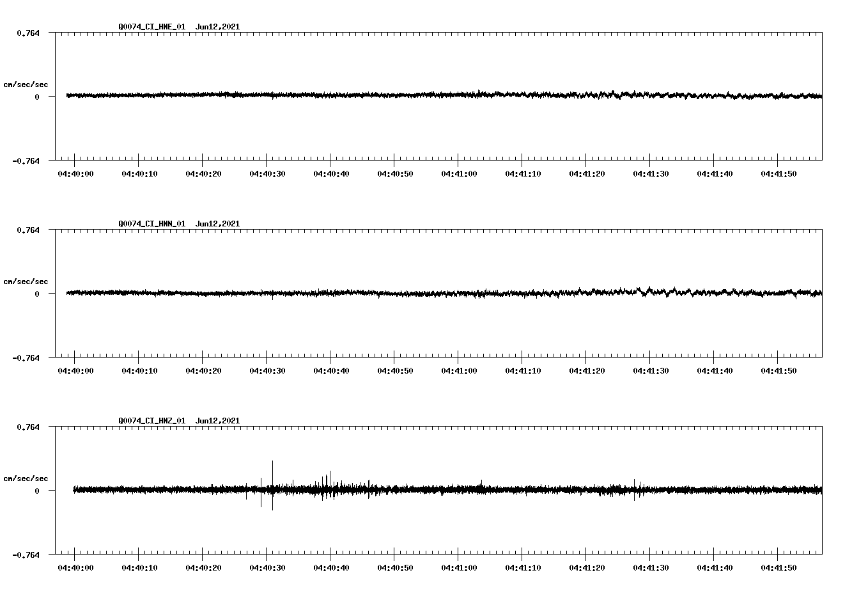868x591 pixels.
Task: Click the Q0074_CI_HNE_01 channel title
Action: (152, 27)
